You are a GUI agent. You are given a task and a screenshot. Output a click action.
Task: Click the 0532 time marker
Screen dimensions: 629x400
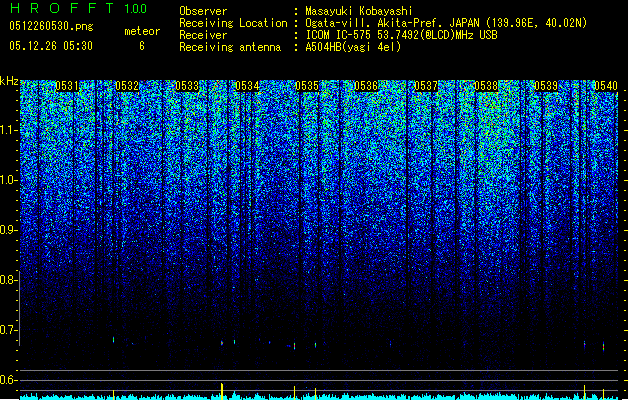[127, 86]
